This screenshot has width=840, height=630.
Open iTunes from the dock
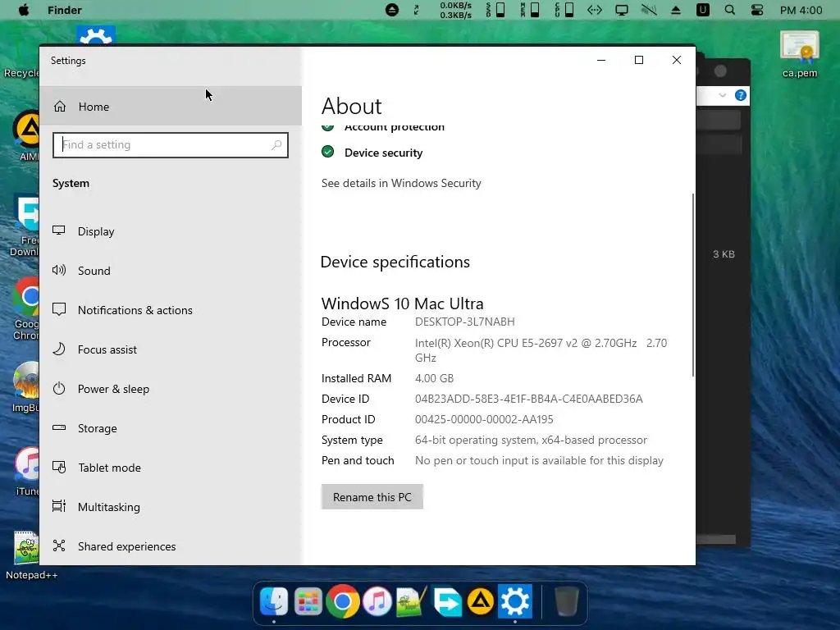tap(377, 601)
